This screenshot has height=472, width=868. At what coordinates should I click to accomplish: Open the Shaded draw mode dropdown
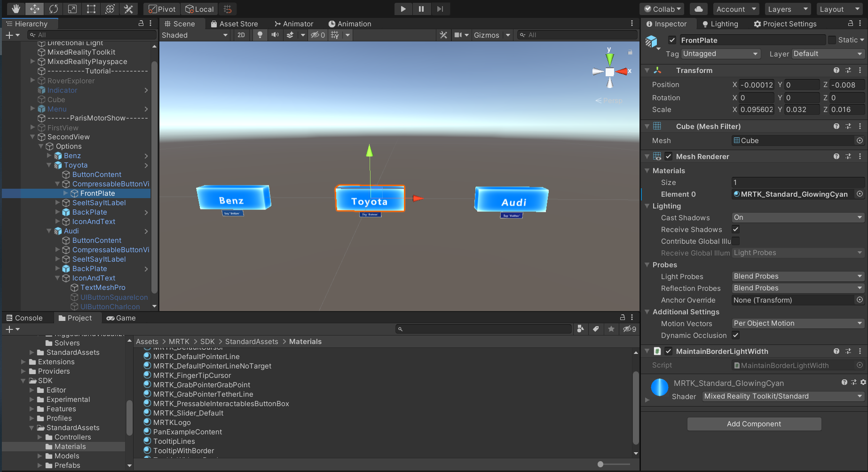195,35
